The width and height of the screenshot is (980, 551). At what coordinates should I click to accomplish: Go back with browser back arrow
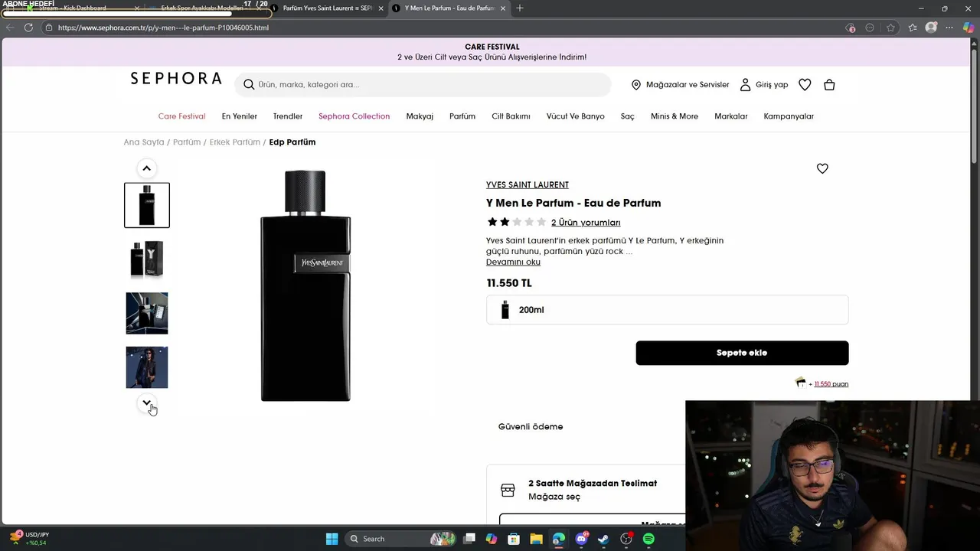pos(10,28)
